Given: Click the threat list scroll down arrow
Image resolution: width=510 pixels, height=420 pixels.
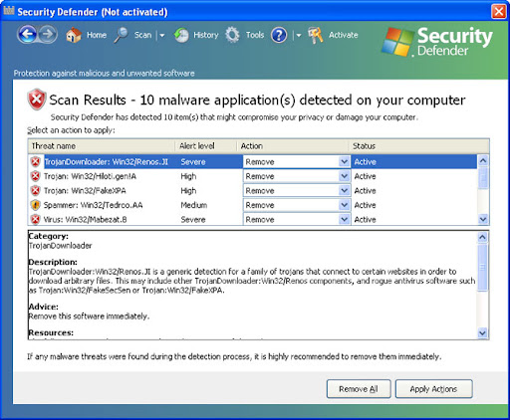Looking at the screenshot, I should (x=483, y=219).
